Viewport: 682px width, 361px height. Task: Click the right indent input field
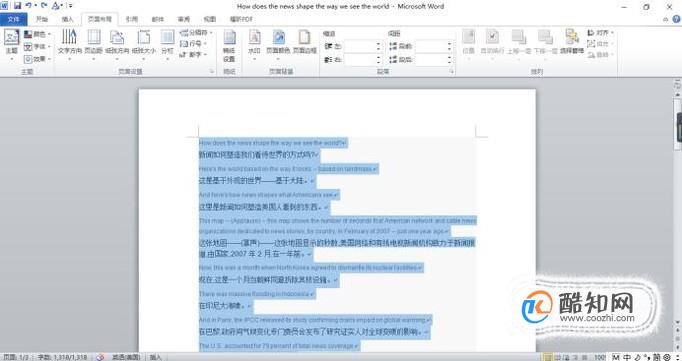[360, 60]
